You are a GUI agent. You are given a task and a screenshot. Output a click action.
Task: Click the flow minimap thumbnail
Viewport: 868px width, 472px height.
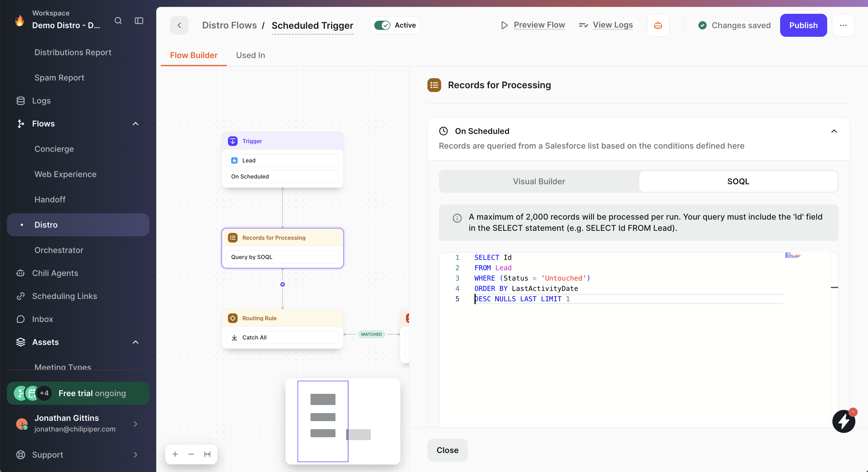[x=343, y=421]
